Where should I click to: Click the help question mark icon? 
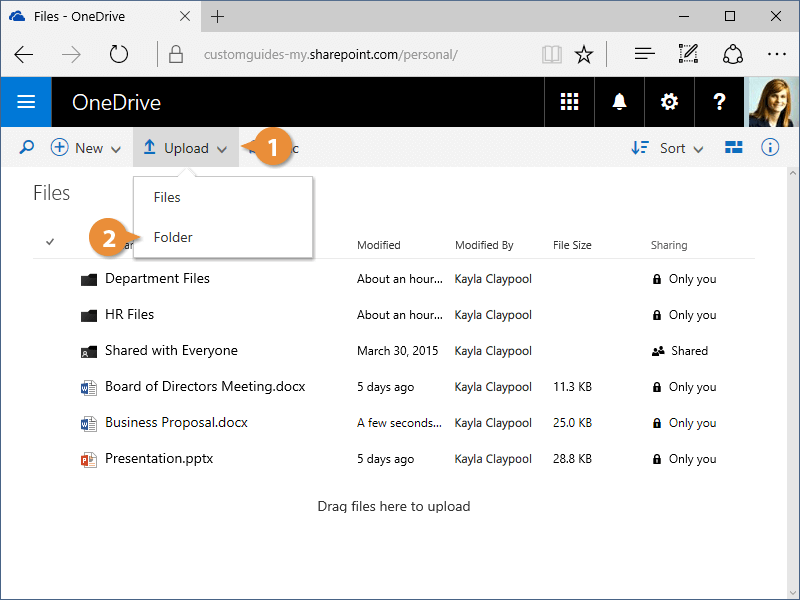(719, 102)
